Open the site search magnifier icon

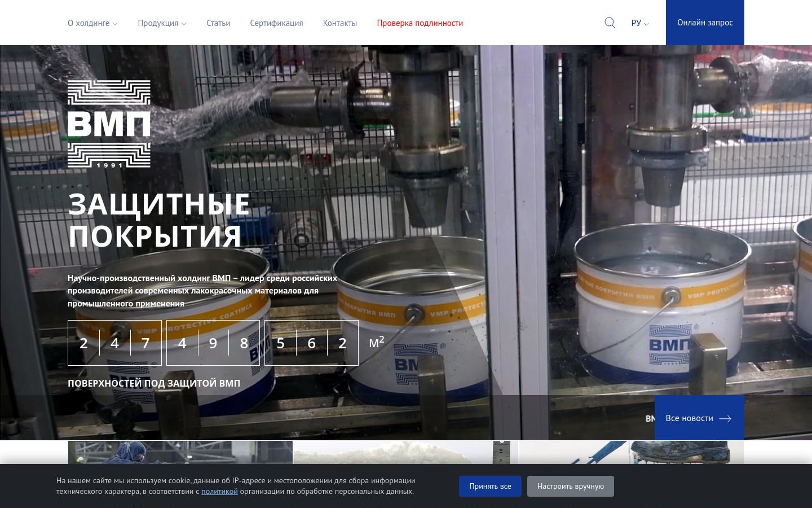[x=610, y=23]
